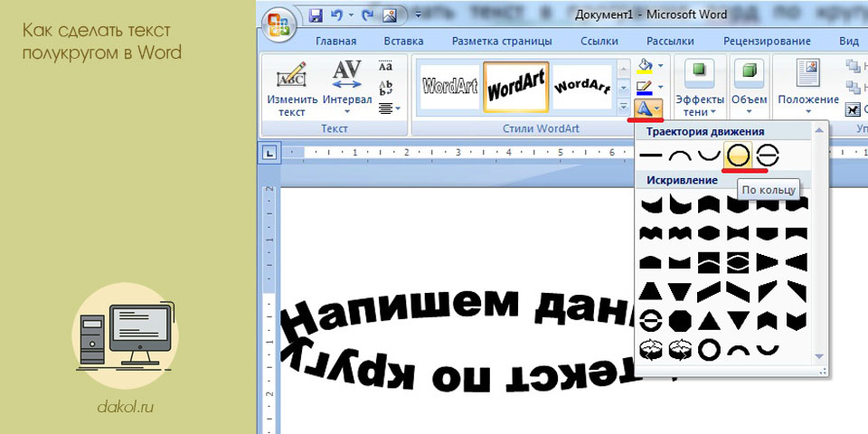The image size is (868, 434).
Task: Click the shape outline pencil icon
Action: pos(645,87)
